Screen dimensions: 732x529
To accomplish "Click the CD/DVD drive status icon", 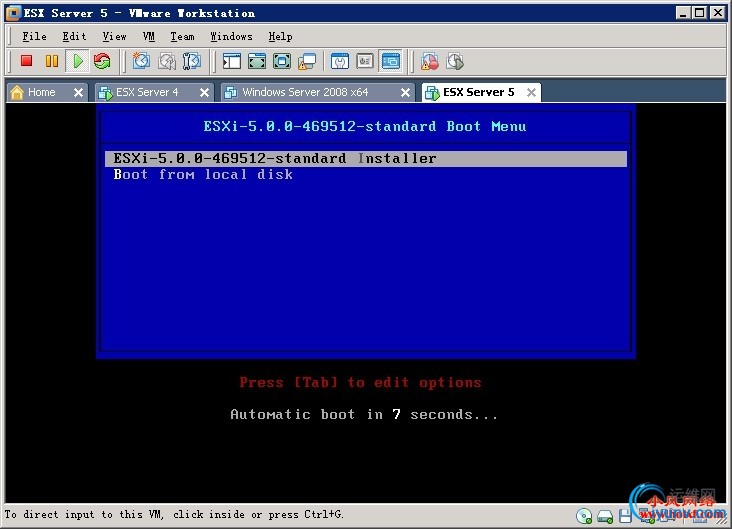I will point(584,516).
